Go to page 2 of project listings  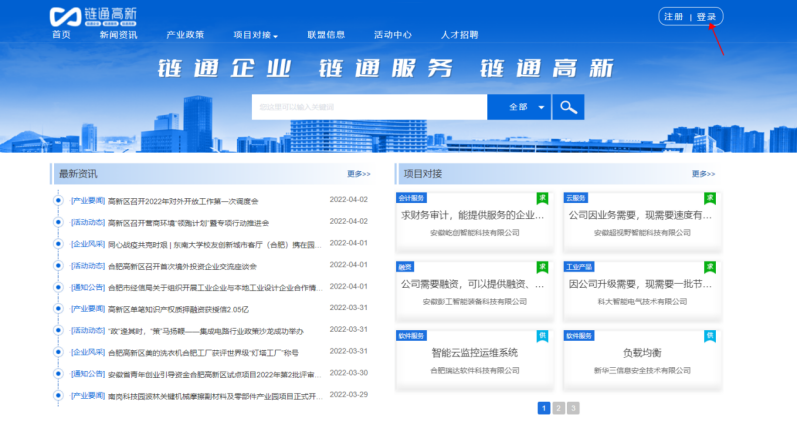point(558,408)
